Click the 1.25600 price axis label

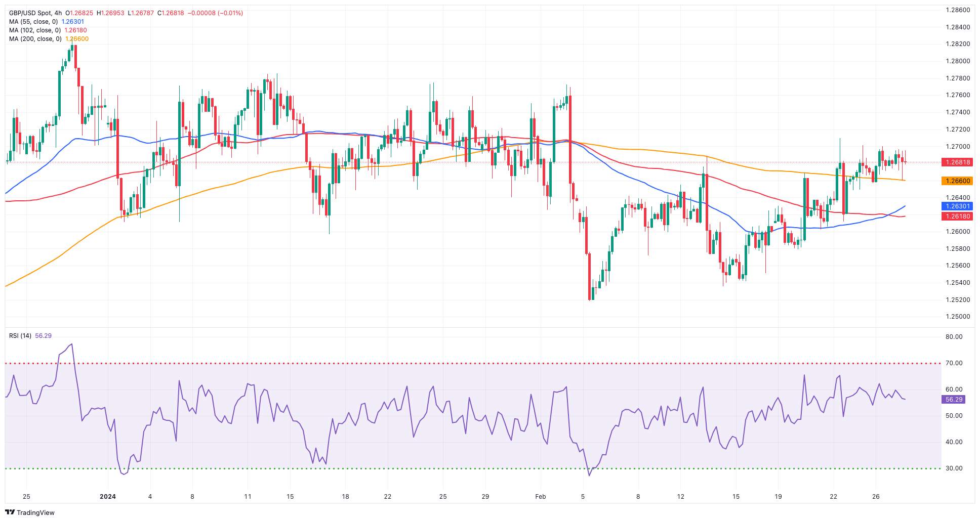pos(958,266)
